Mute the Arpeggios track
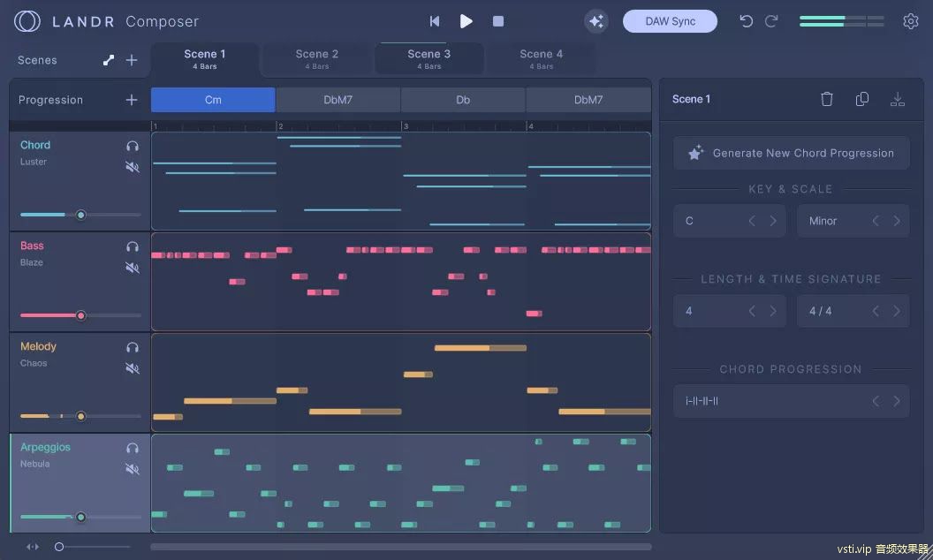The image size is (933, 560). point(133,469)
